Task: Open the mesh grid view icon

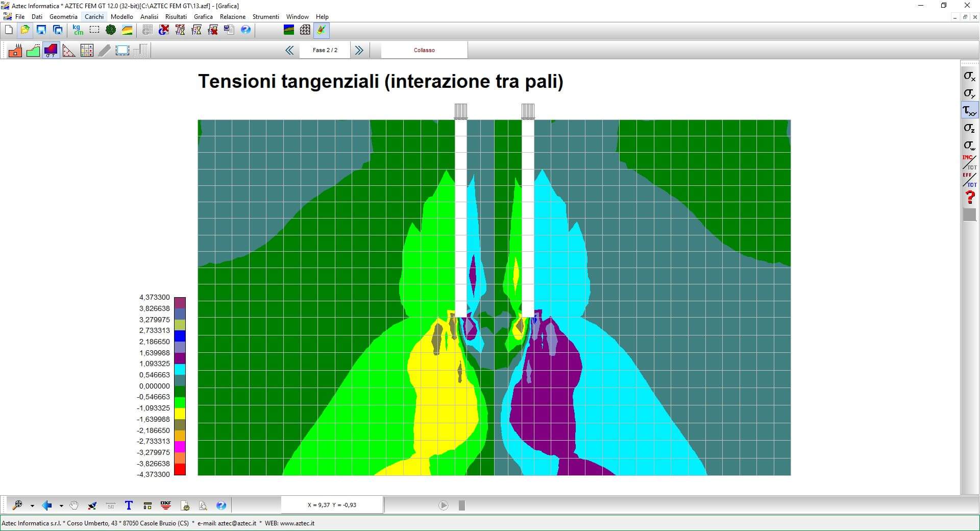Action: [x=305, y=30]
